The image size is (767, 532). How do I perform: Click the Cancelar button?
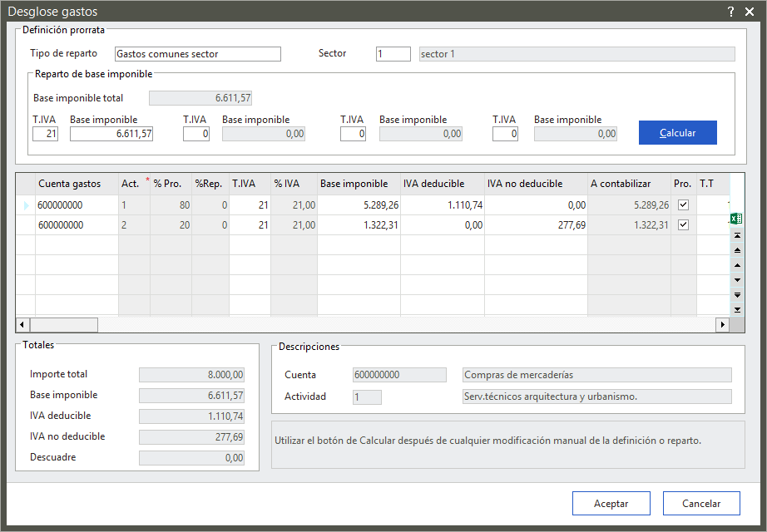tap(701, 503)
